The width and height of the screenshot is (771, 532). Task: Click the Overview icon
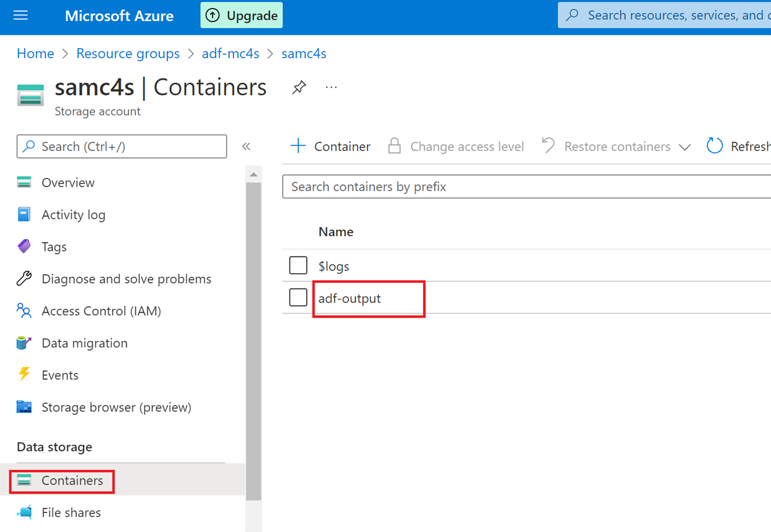click(x=24, y=182)
